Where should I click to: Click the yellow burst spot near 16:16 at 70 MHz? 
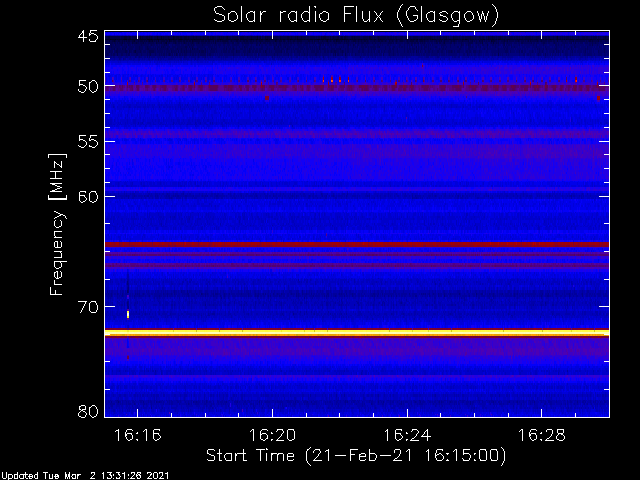(x=128, y=314)
